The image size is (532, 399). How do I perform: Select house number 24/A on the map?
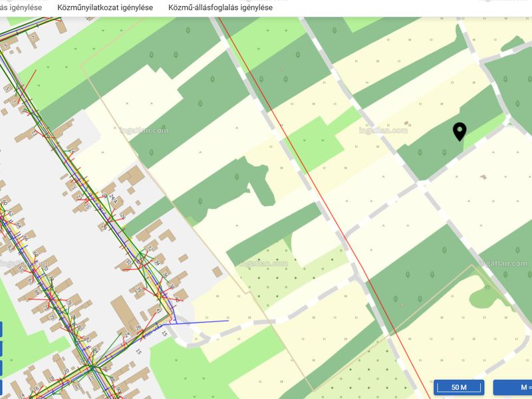pos(113,199)
